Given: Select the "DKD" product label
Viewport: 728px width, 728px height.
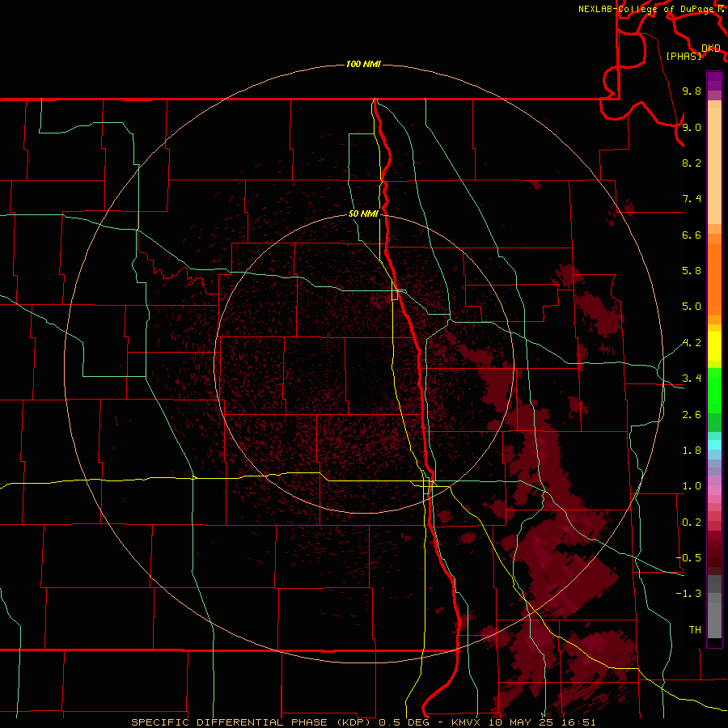Looking at the screenshot, I should [x=711, y=48].
